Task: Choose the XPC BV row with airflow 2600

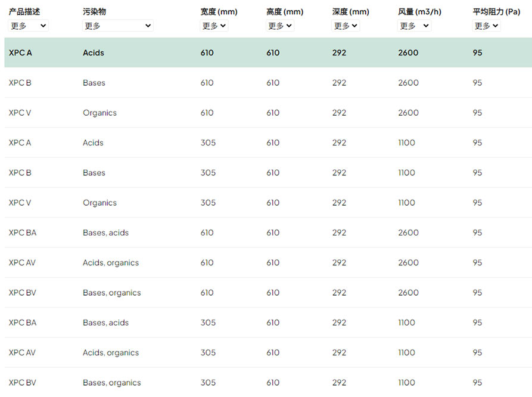Action: 268,293
